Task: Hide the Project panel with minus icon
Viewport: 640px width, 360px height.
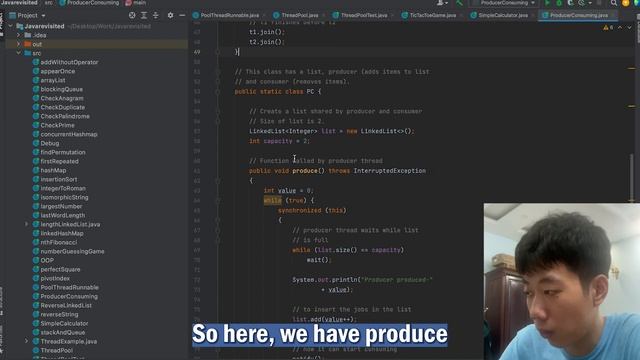Action: (x=182, y=16)
